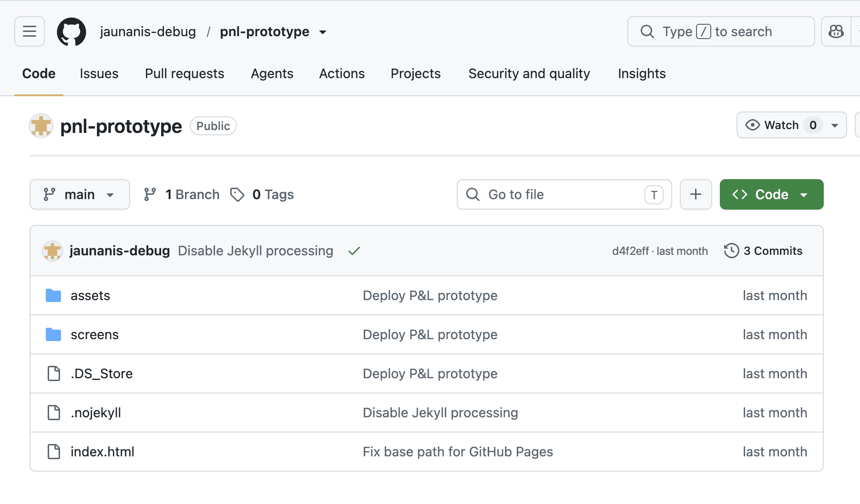This screenshot has height=504, width=860.
Task: Click the index.html file icon
Action: [x=54, y=452]
